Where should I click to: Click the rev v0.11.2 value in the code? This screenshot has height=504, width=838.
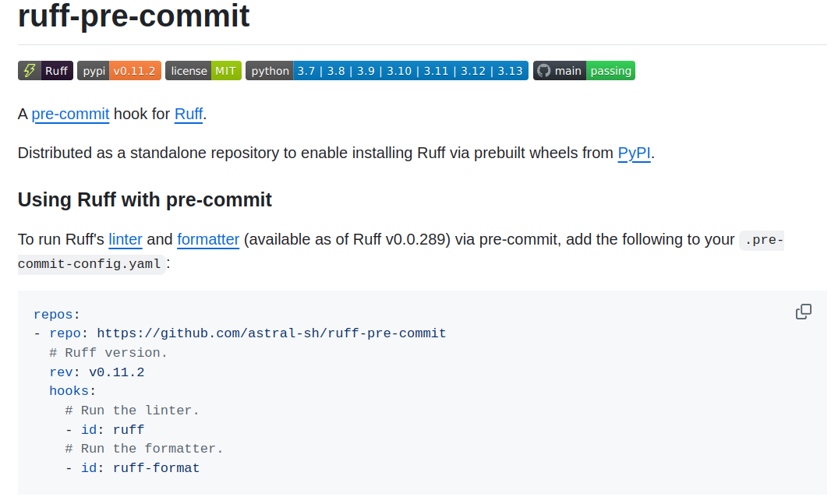[x=116, y=372]
